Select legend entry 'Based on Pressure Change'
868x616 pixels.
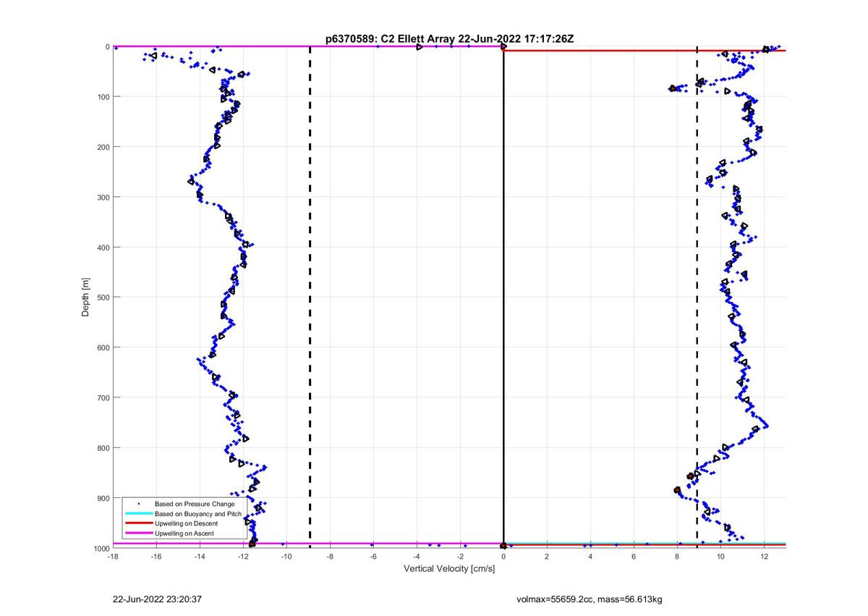coord(194,504)
